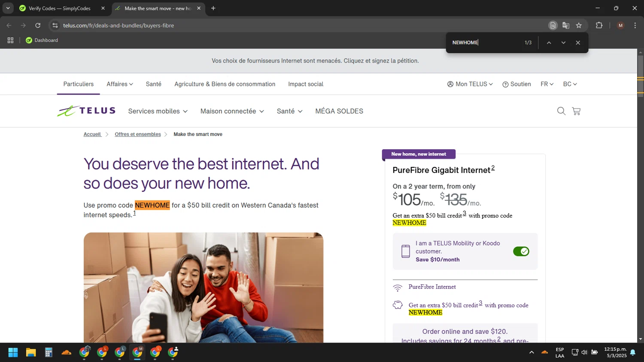Open the FR language dropdown
The image size is (644, 362).
click(547, 84)
